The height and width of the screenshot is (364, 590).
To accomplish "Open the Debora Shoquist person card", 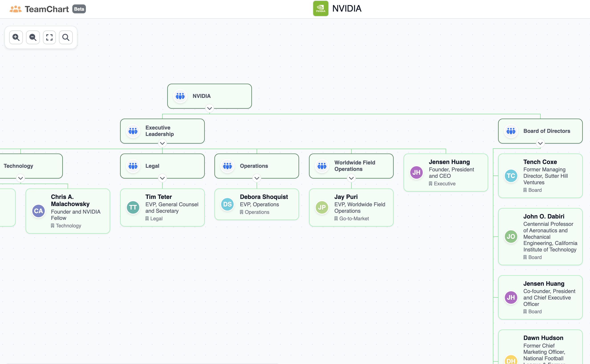I will 257,204.
